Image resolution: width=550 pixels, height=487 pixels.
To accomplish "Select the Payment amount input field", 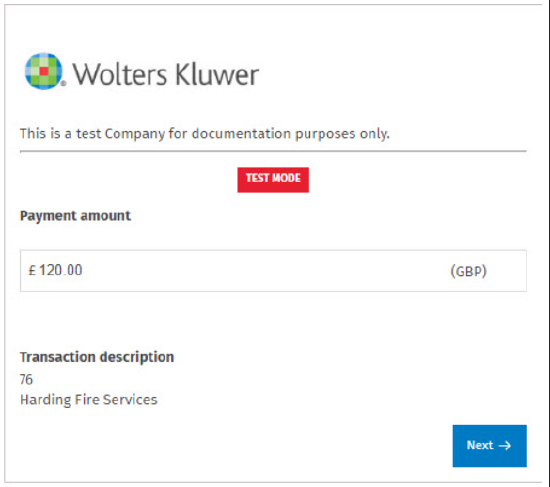I will [273, 271].
